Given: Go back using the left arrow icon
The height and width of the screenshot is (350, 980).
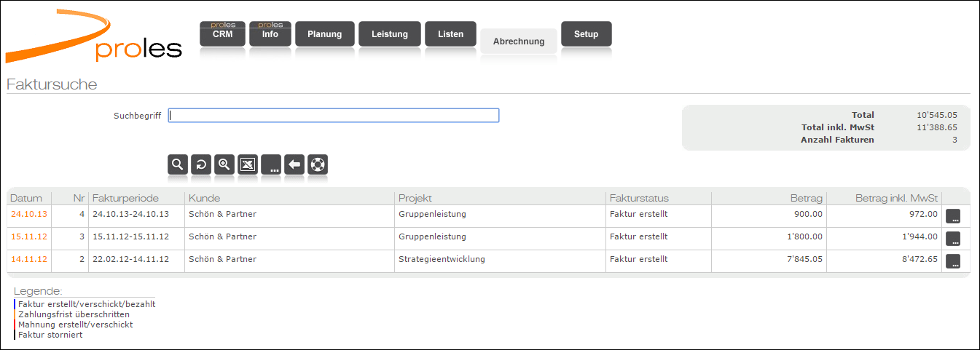Looking at the screenshot, I should pos(294,164).
